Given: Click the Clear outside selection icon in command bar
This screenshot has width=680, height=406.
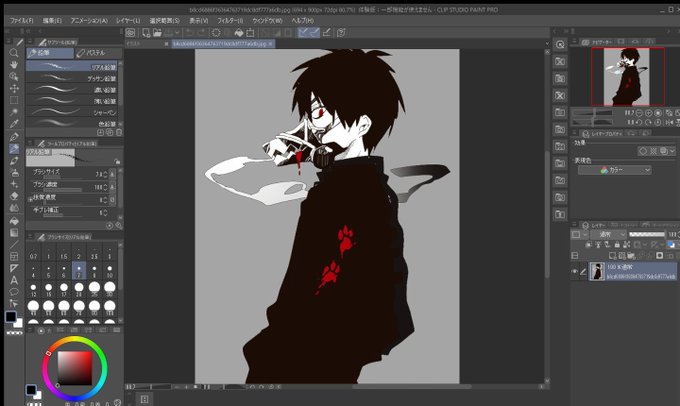Looking at the screenshot, I should click(x=228, y=33).
